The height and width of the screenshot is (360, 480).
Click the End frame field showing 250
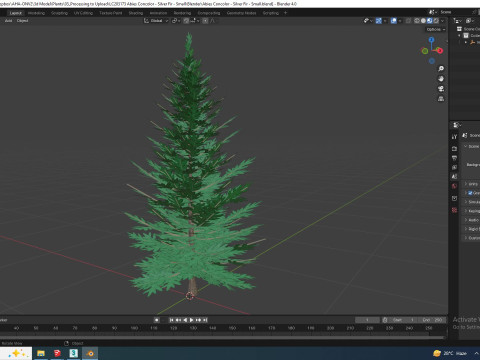[x=433, y=320]
